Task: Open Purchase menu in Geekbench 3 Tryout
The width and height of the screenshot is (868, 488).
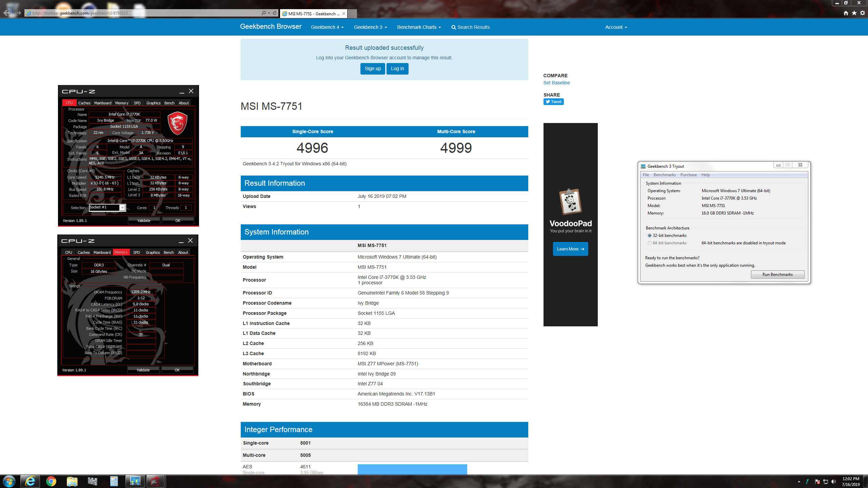Action: pos(688,175)
